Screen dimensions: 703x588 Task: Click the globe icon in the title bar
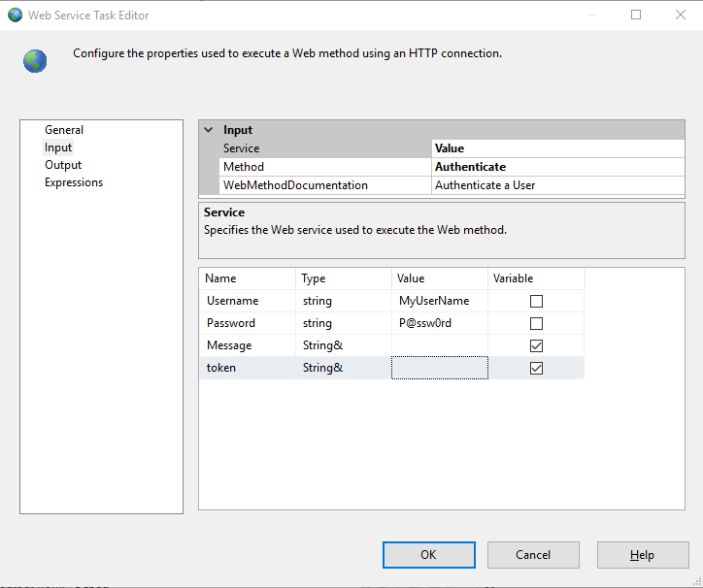[15, 16]
